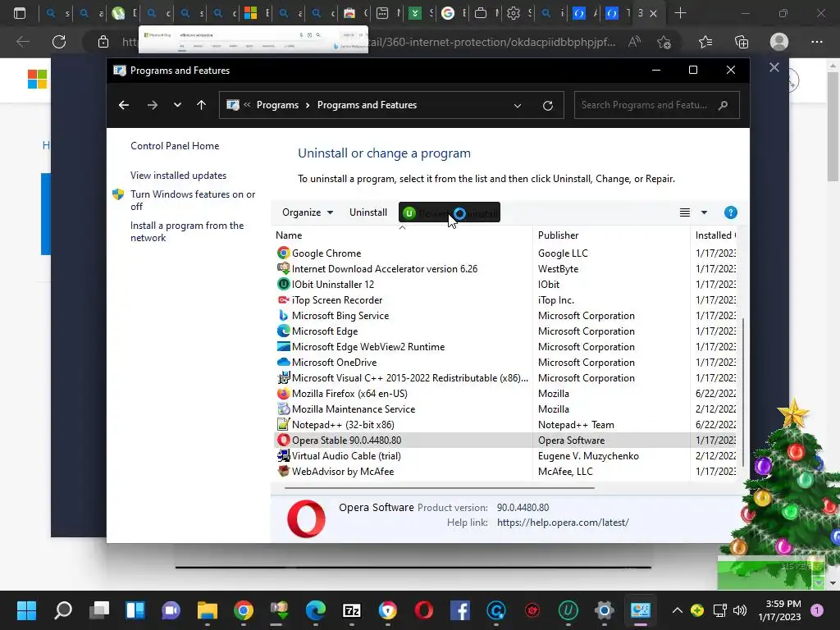Expand the address bar history dropdown
This screenshot has height=630, width=840.
(518, 106)
